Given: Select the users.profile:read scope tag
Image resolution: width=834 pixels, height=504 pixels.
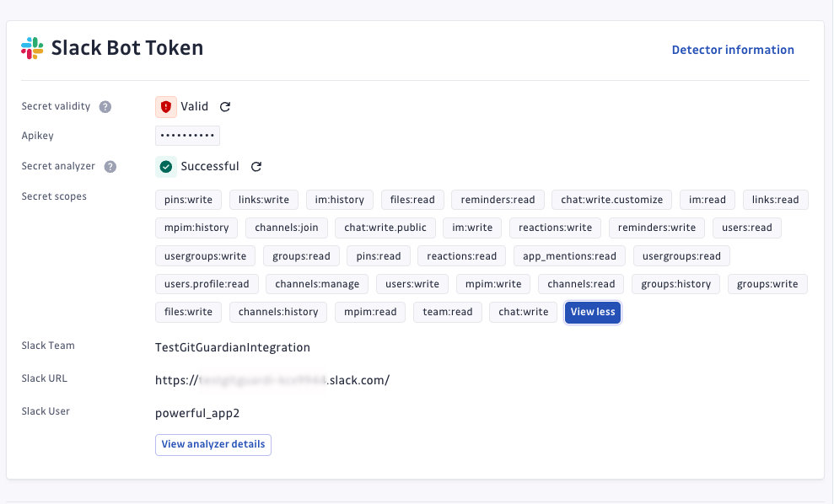Looking at the screenshot, I should click(x=207, y=284).
